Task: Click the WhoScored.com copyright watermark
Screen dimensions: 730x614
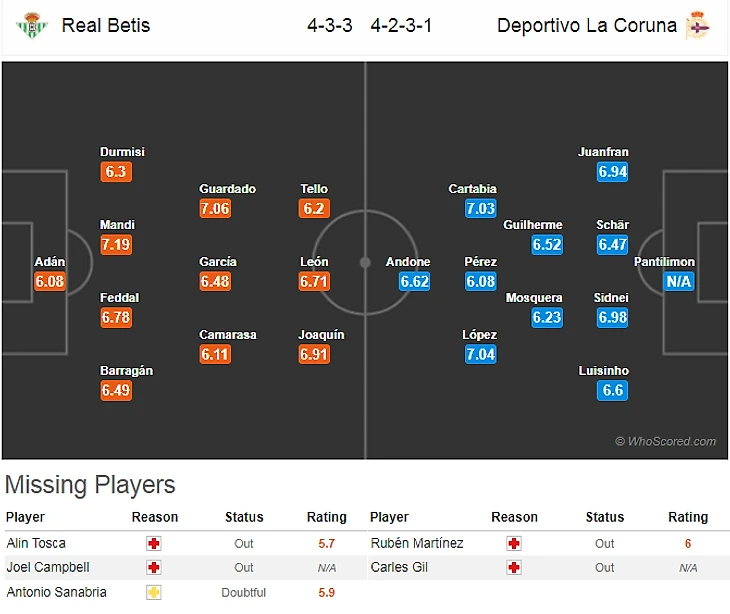Action: point(665,441)
